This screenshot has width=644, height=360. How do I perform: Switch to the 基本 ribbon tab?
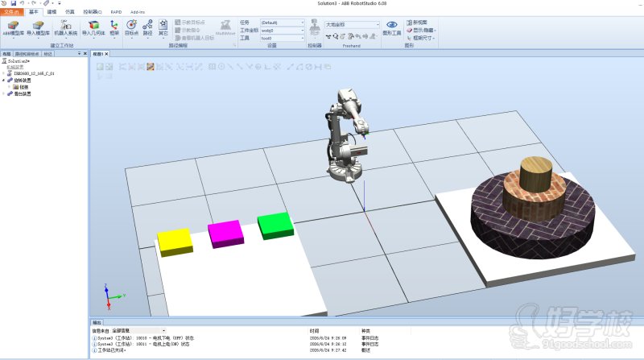(33, 12)
